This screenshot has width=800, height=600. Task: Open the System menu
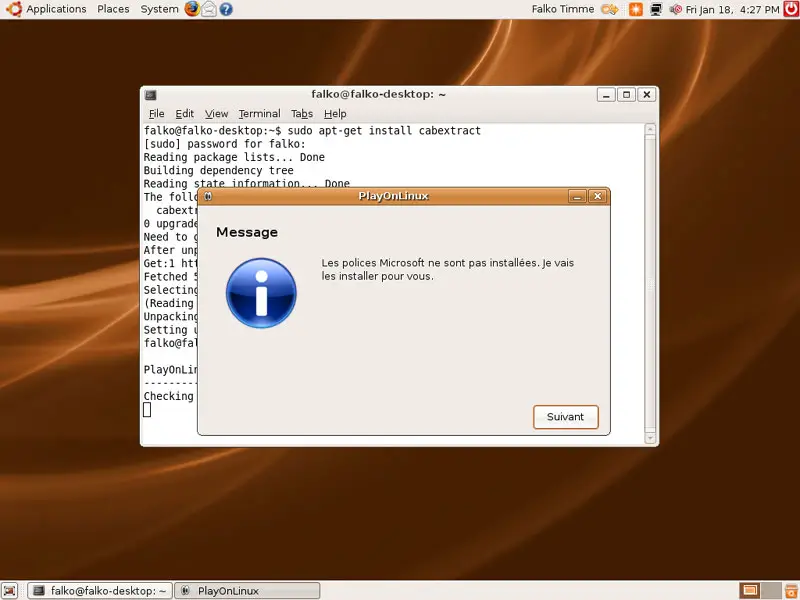pos(159,9)
